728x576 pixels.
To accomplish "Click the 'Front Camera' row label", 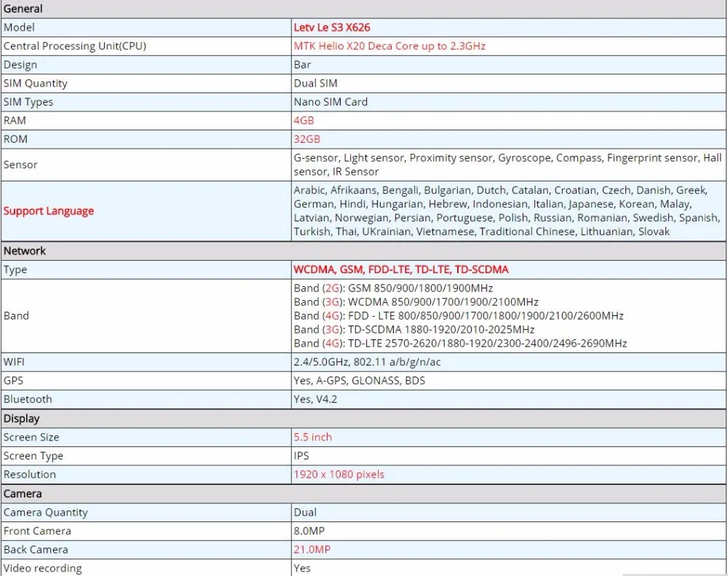I will coord(37,531).
